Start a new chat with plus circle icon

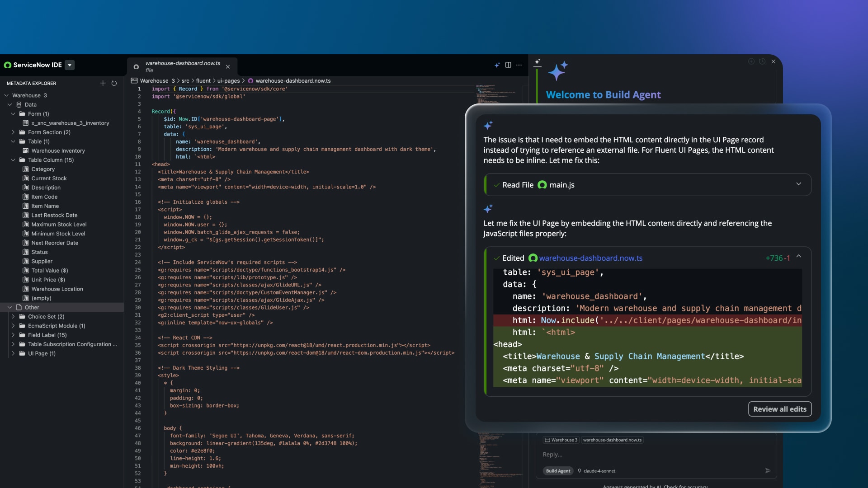[x=751, y=61]
